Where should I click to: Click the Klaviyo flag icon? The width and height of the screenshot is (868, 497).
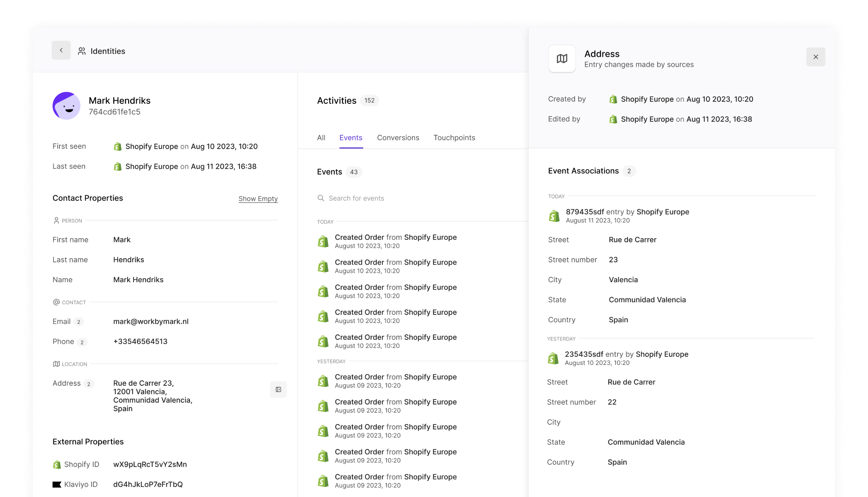coord(57,484)
